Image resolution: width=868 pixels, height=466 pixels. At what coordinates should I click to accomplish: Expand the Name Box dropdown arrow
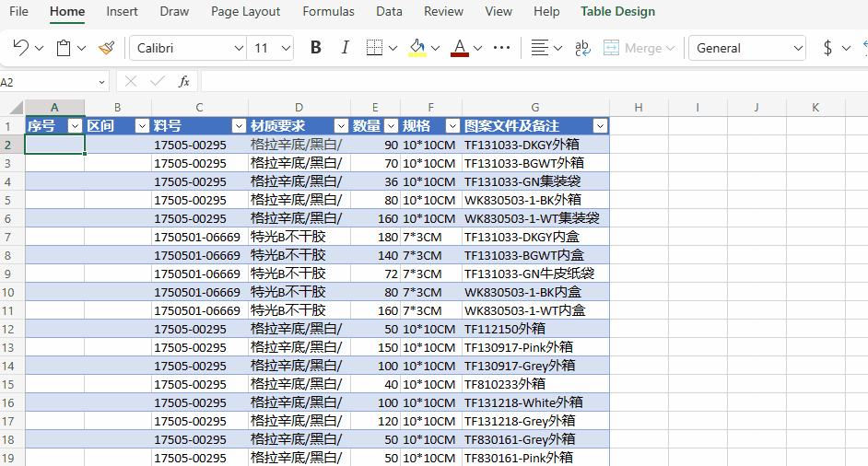[x=102, y=83]
